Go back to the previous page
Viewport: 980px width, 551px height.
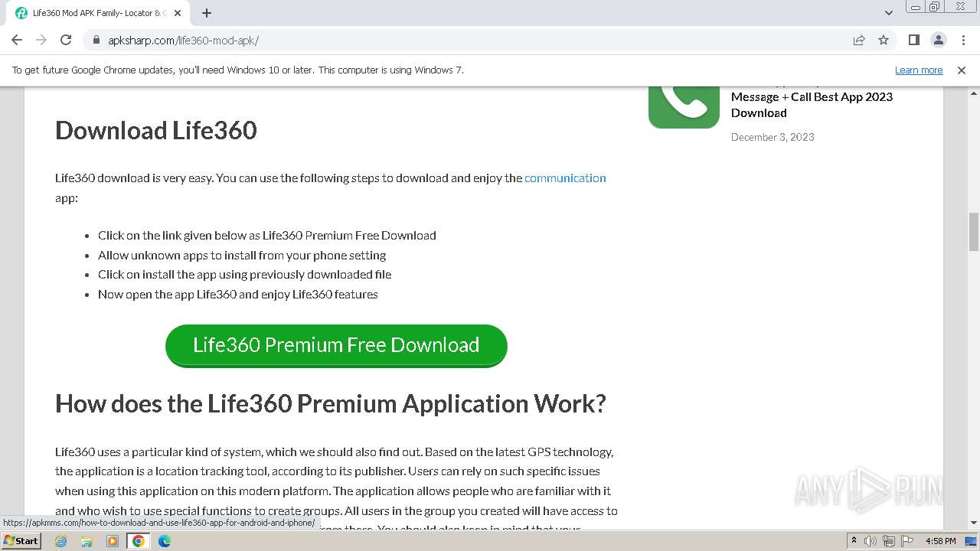click(x=17, y=40)
